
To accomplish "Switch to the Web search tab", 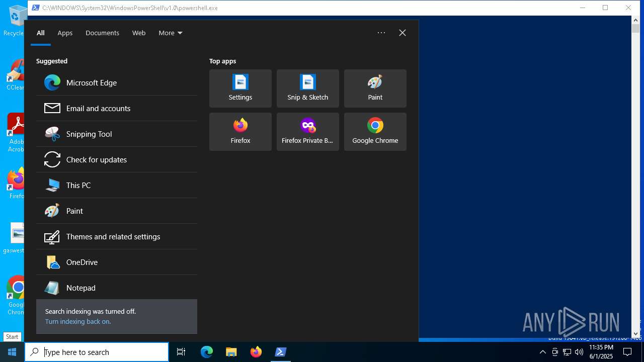I will (x=139, y=33).
